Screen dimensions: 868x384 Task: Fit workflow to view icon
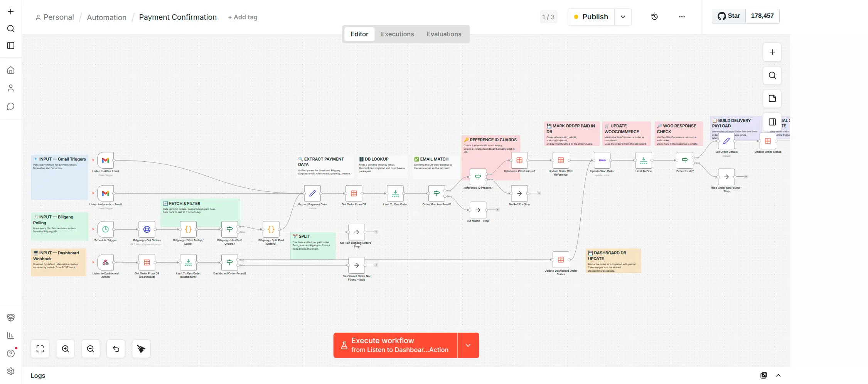(x=40, y=349)
